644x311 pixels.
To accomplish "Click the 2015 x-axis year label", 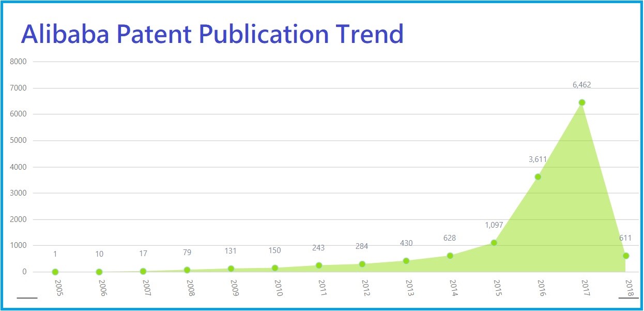I will [497, 288].
